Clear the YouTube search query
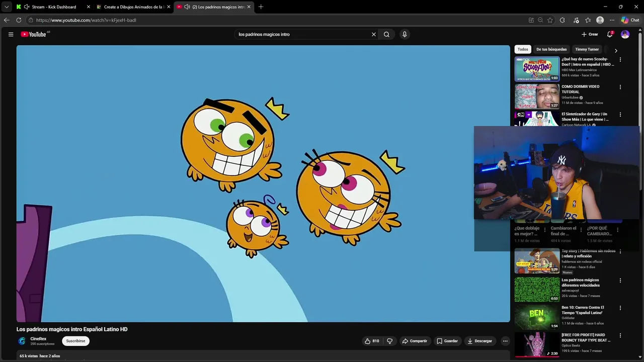644x362 pixels. [x=374, y=34]
